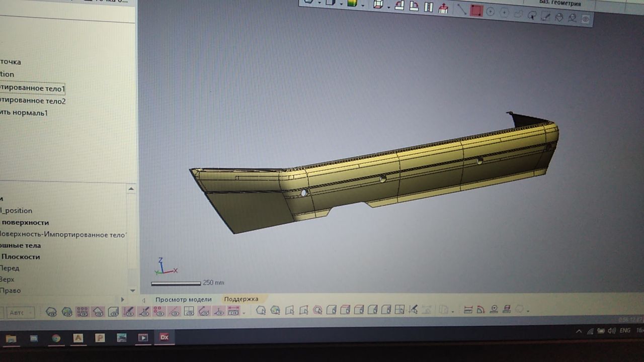644x362 pixels.
Task: Toggle reference planes visibility (grid eye icon)
Action: (189, 311)
